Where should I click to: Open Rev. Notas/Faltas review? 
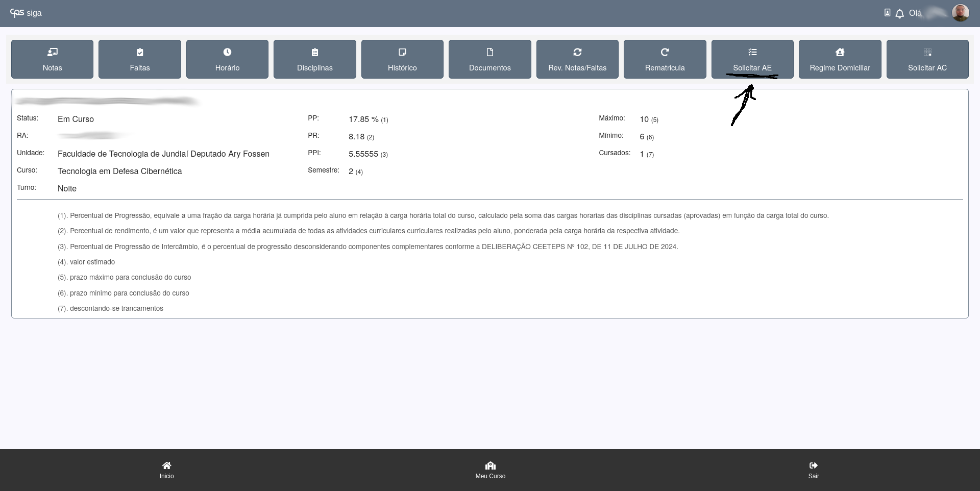[577, 59]
